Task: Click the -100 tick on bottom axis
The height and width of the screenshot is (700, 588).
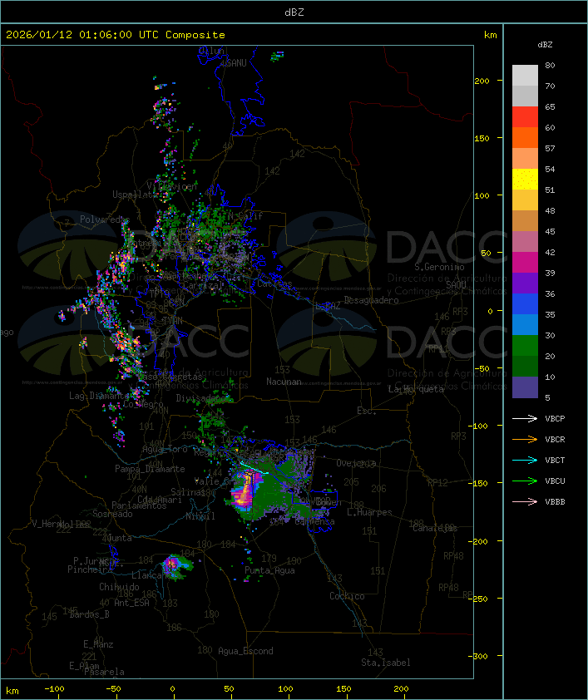Action: (x=54, y=689)
